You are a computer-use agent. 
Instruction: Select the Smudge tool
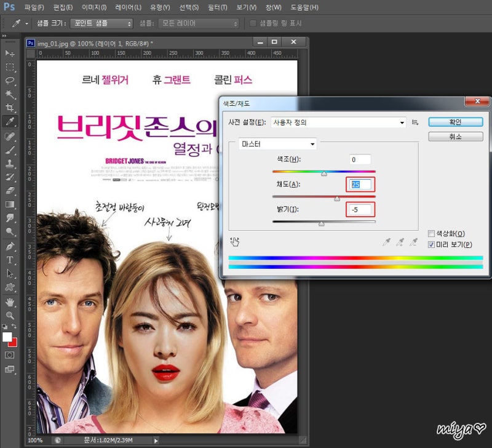tap(10, 218)
